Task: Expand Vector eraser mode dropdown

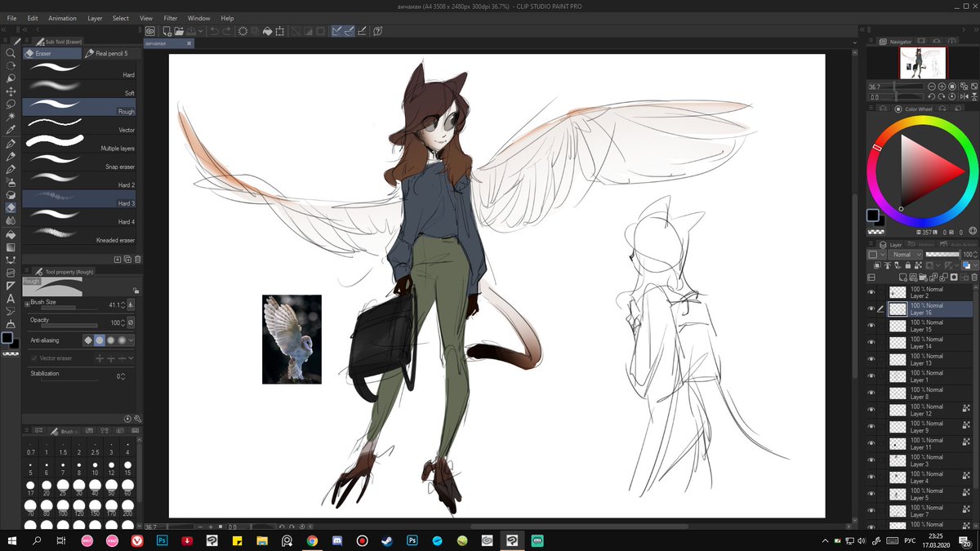Action: (x=131, y=358)
